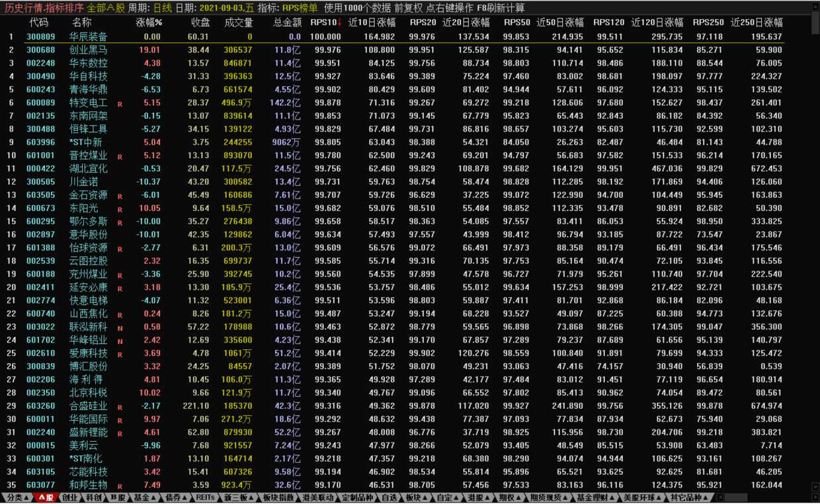Image resolution: width=820 pixels, height=504 pixels.
Task: Sort by the 近50日涨幅 column header
Action: [x=560, y=22]
